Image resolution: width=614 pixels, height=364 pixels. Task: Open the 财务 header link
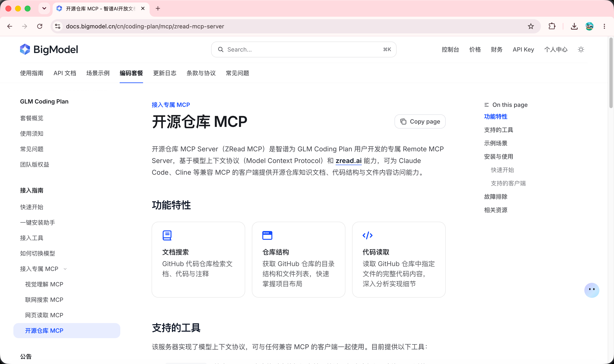(x=496, y=49)
